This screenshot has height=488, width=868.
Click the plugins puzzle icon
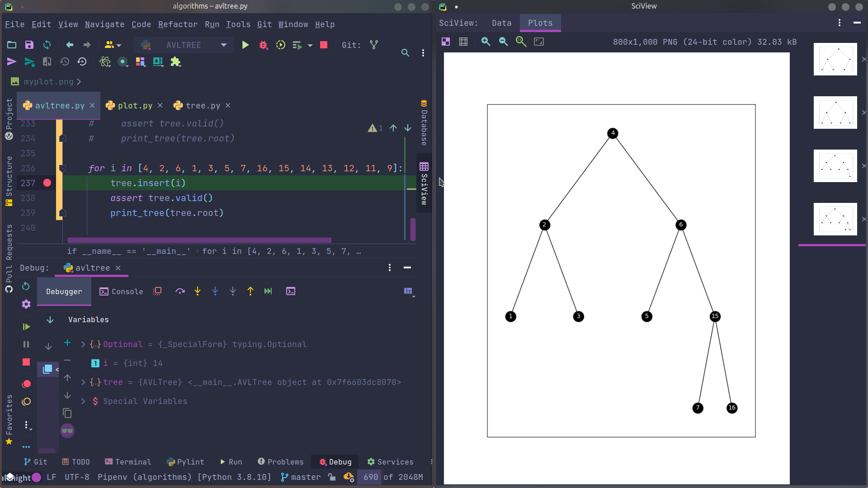[176, 62]
